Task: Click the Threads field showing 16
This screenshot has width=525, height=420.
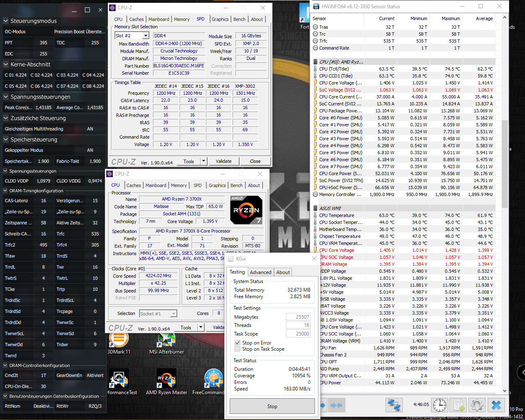Action: [298, 325]
